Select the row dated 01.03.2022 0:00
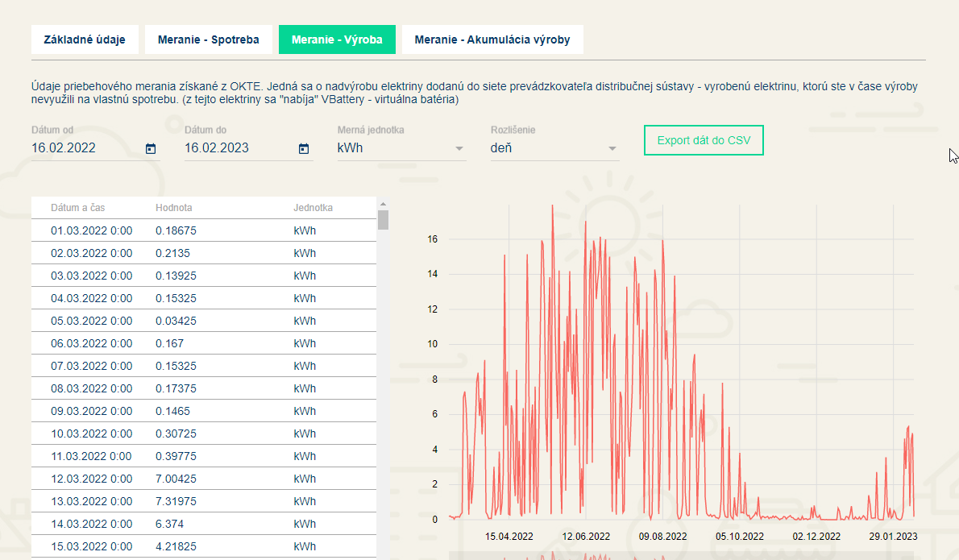Image resolution: width=959 pixels, height=560 pixels. click(204, 230)
